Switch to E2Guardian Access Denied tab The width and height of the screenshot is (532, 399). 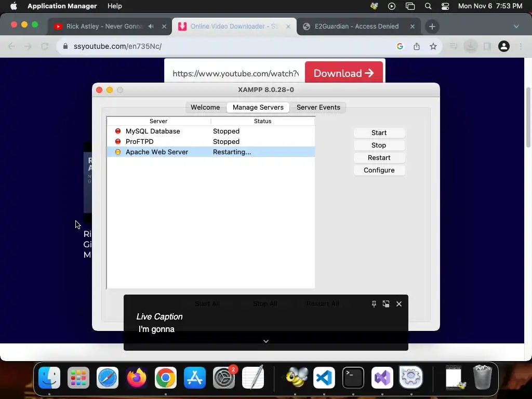tap(356, 26)
